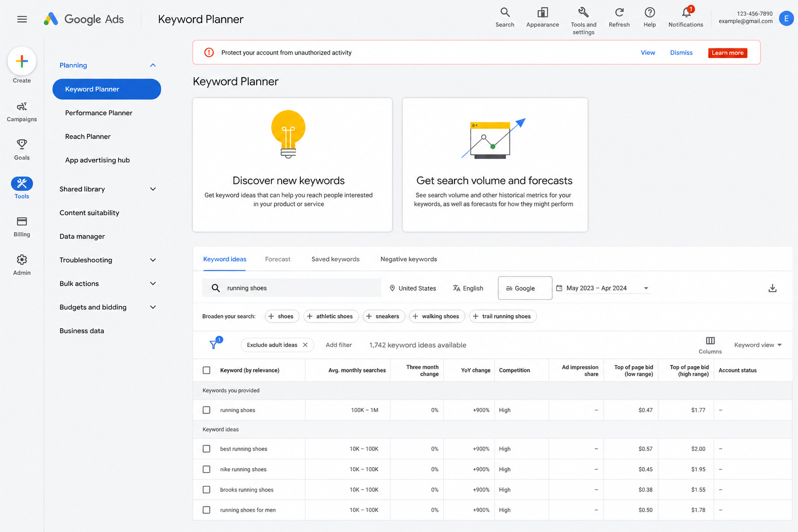Expand Budgets and bidding section

(x=153, y=307)
